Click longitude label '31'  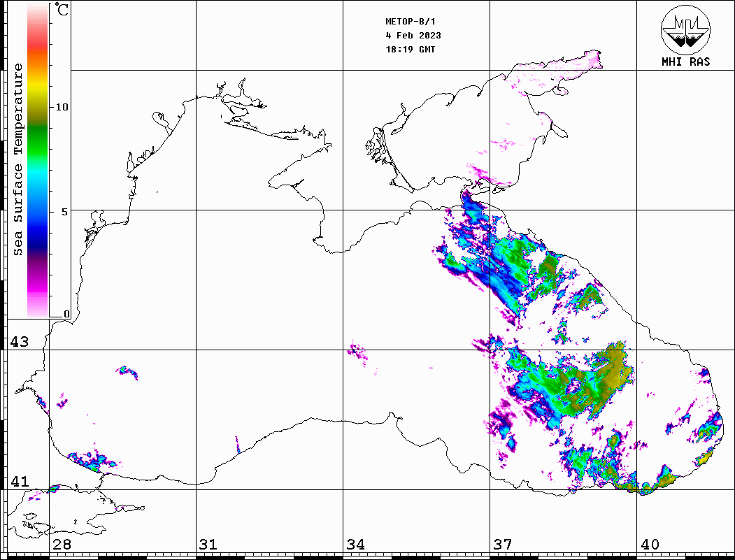208,545
